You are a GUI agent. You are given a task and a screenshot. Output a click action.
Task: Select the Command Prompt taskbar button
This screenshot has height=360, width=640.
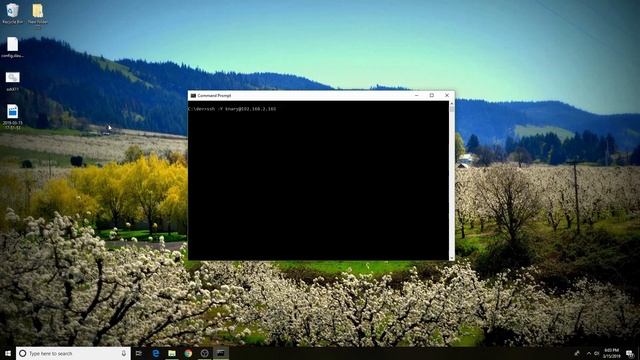coord(221,353)
